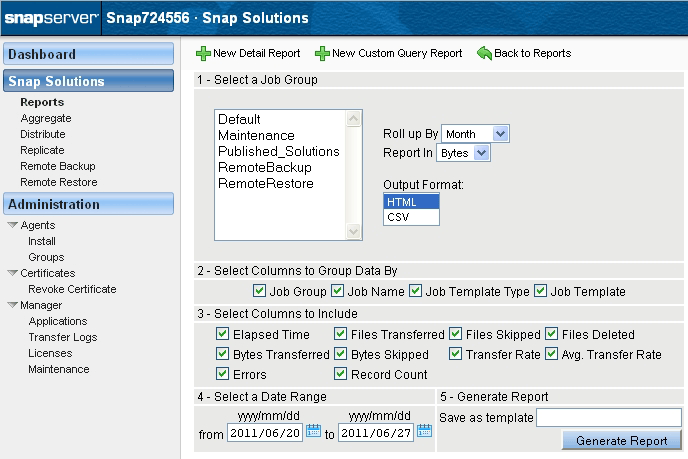Select CSV as the output format
This screenshot has height=459, width=688.
tap(411, 217)
